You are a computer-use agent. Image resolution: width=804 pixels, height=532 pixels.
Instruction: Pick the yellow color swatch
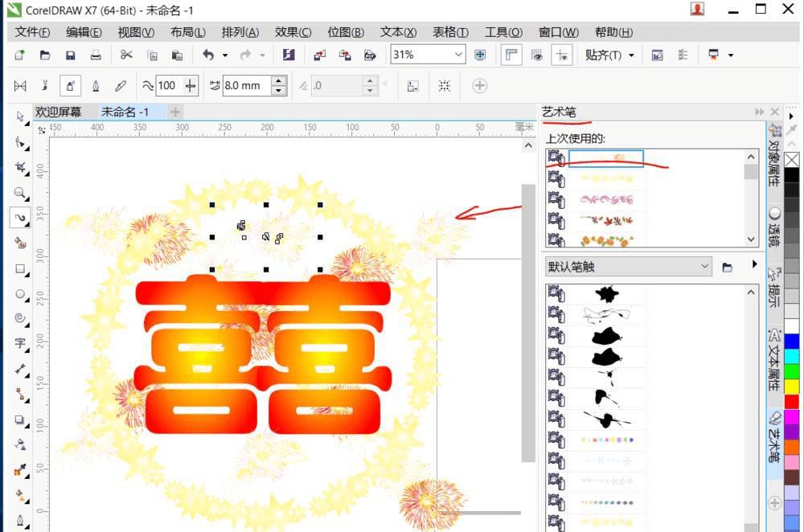(x=792, y=386)
